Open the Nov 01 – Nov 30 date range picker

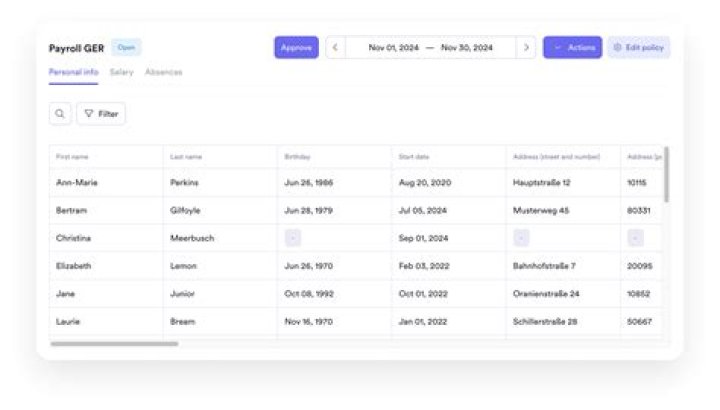tap(430, 47)
